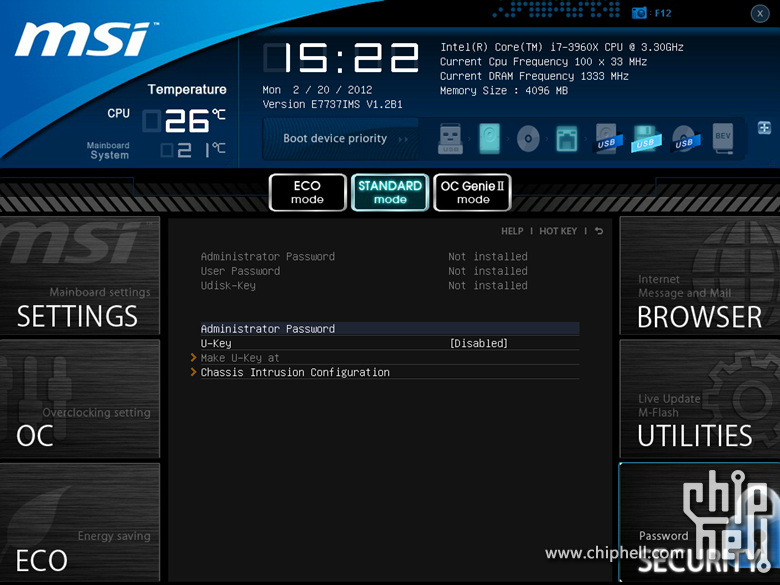Screen dimensions: 780x585
Task: Open the BROWSER panel
Action: coord(700,276)
